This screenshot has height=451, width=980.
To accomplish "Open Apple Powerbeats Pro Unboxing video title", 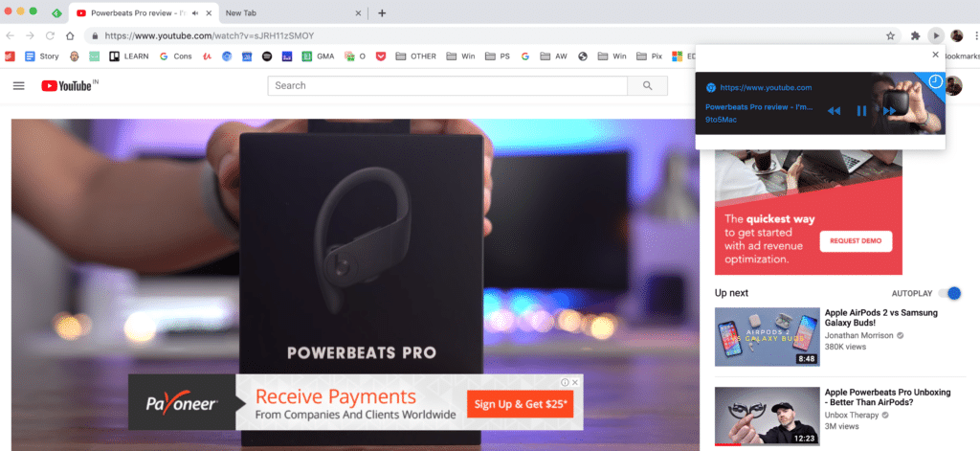I will pyautogui.click(x=887, y=397).
